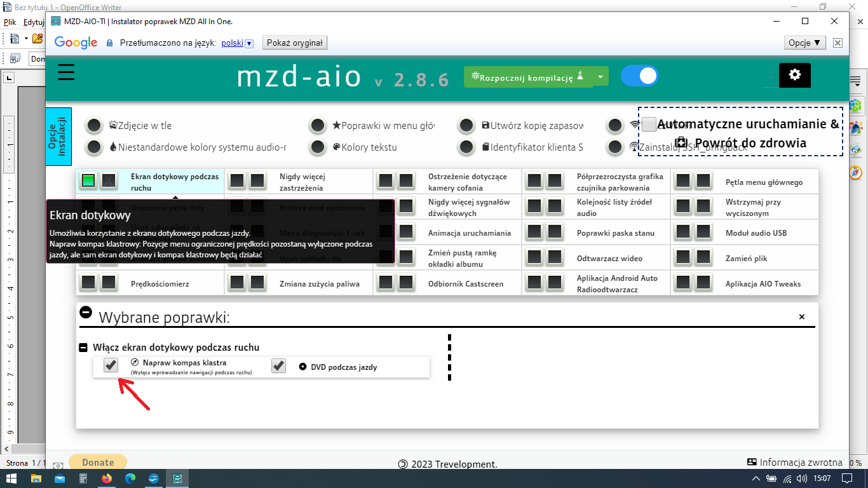This screenshot has height=488, width=868.
Task: Open the Plik menu in OpenOffice
Action: tap(10, 22)
